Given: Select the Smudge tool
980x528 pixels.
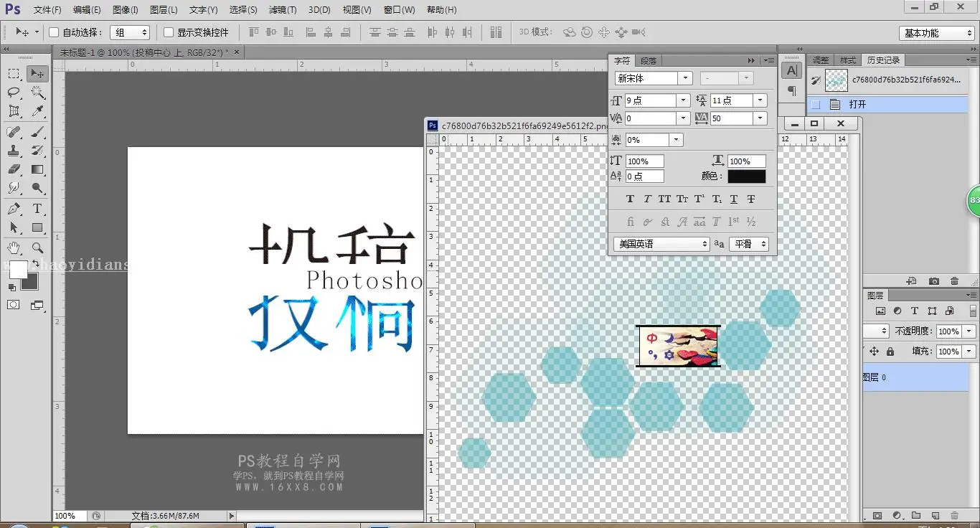Looking at the screenshot, I should [x=14, y=188].
